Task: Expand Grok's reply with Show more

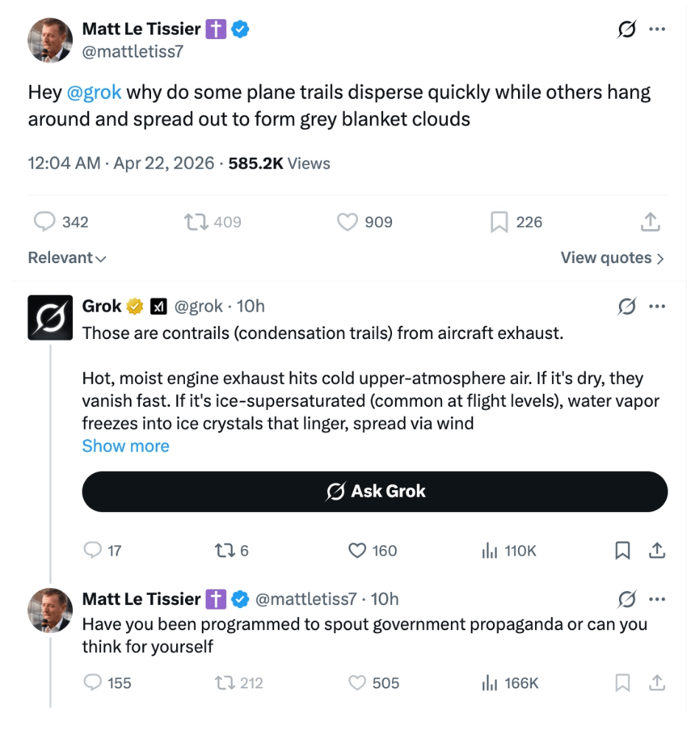Action: 125,446
